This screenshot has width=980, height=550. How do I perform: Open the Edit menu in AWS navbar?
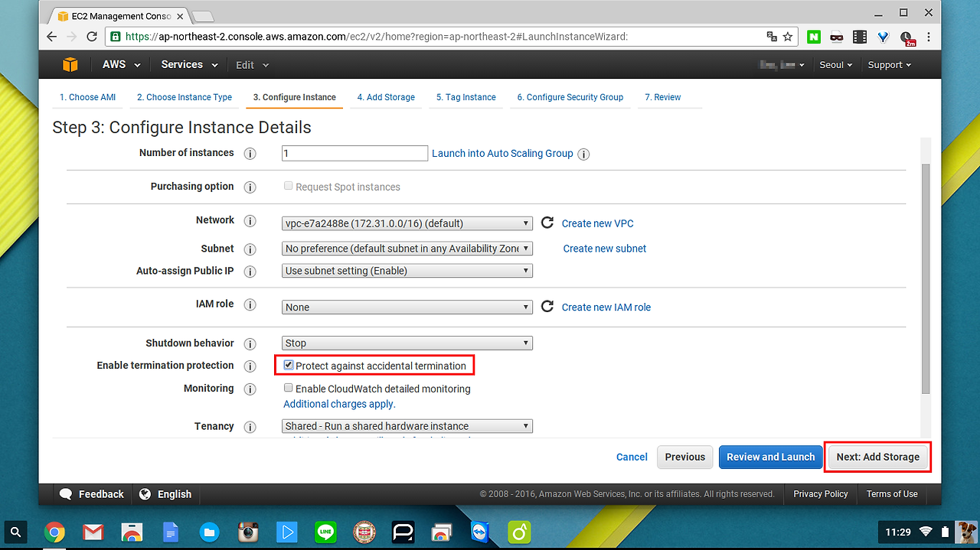coord(253,65)
